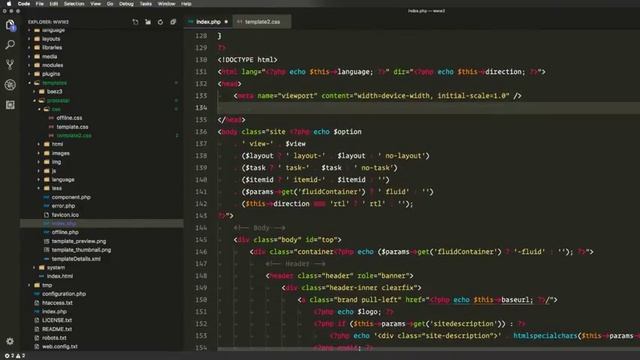Click New Folder icon in Explorer header
This screenshot has width=640, height=360.
point(148,22)
